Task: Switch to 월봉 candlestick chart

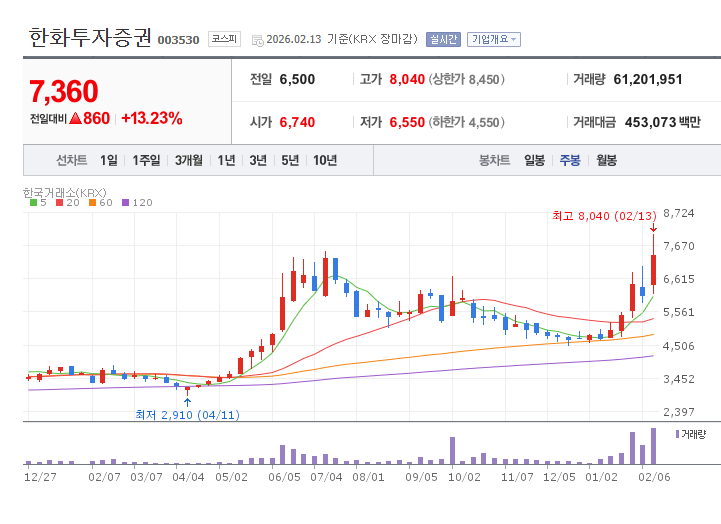Action: click(607, 160)
